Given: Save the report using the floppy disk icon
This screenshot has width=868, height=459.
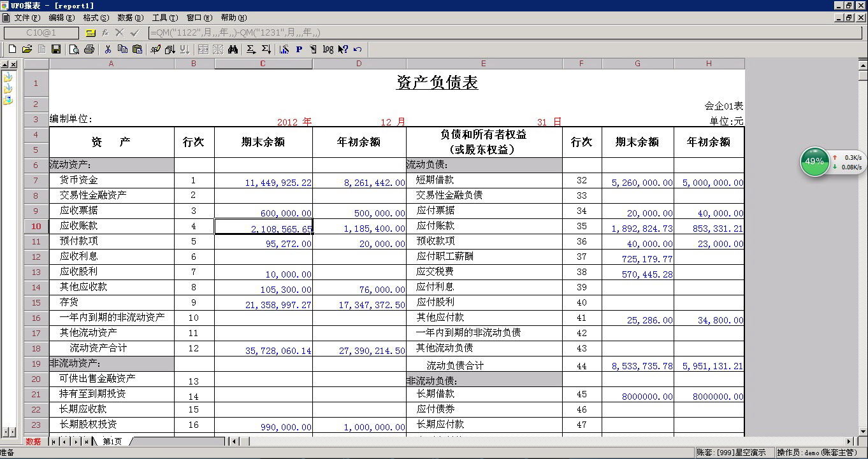Looking at the screenshot, I should tap(56, 49).
